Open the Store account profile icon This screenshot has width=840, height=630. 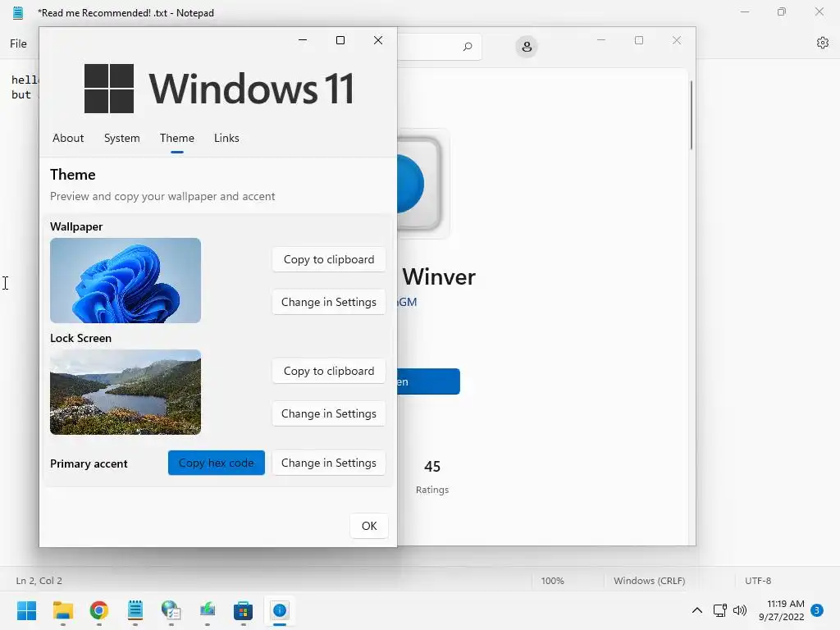(x=527, y=47)
